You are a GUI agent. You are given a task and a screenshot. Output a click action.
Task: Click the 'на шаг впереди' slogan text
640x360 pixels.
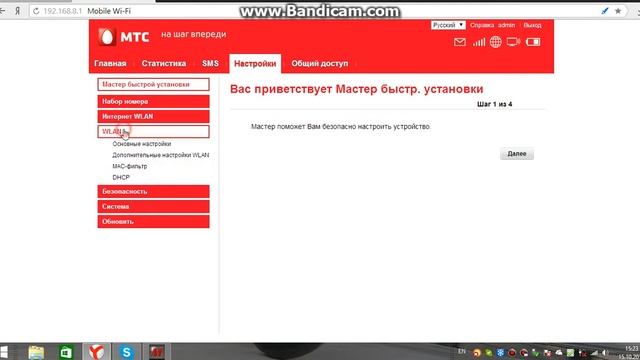pos(193,34)
